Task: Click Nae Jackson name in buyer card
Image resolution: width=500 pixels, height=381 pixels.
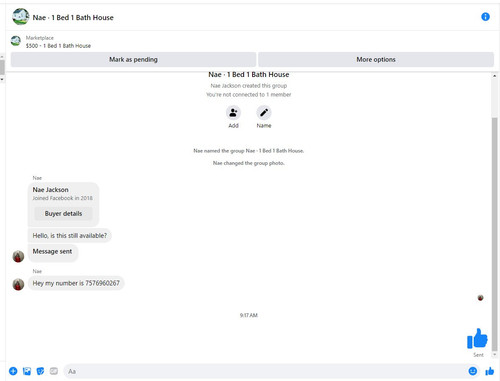Action: pyautogui.click(x=50, y=190)
